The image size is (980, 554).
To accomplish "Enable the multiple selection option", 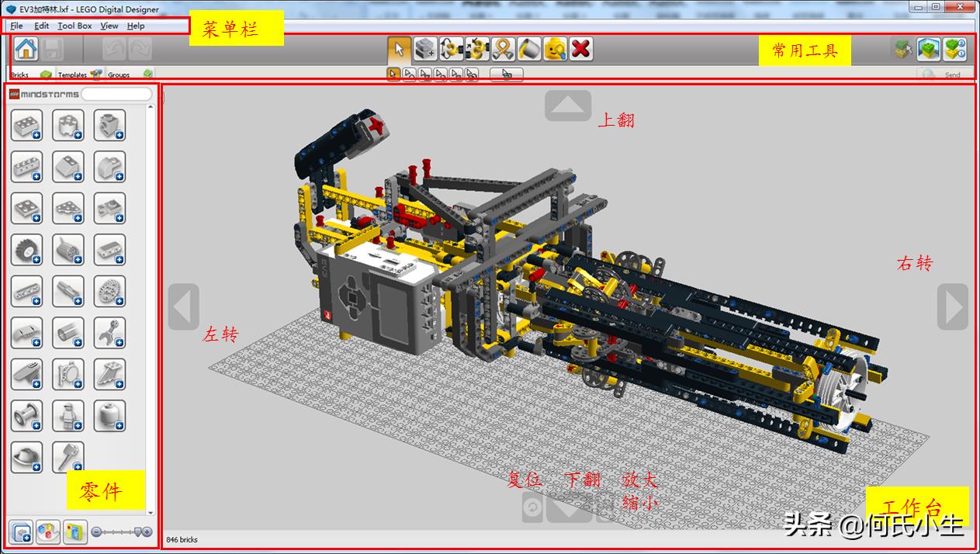I will pyautogui.click(x=409, y=74).
